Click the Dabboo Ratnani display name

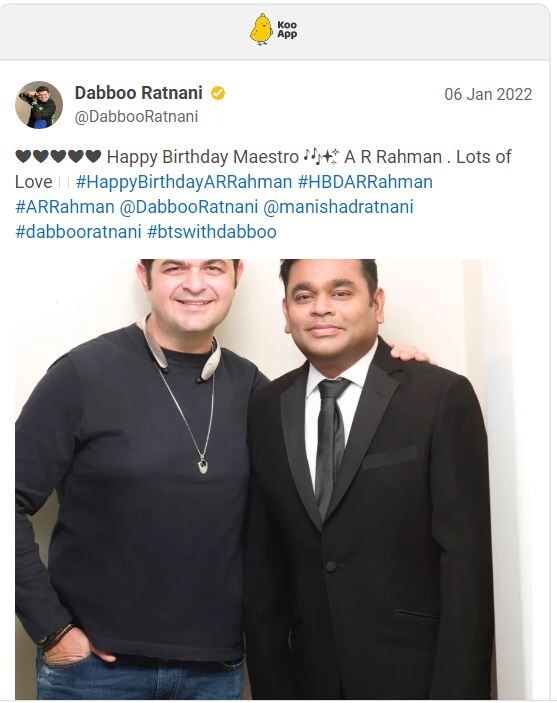click(x=139, y=93)
